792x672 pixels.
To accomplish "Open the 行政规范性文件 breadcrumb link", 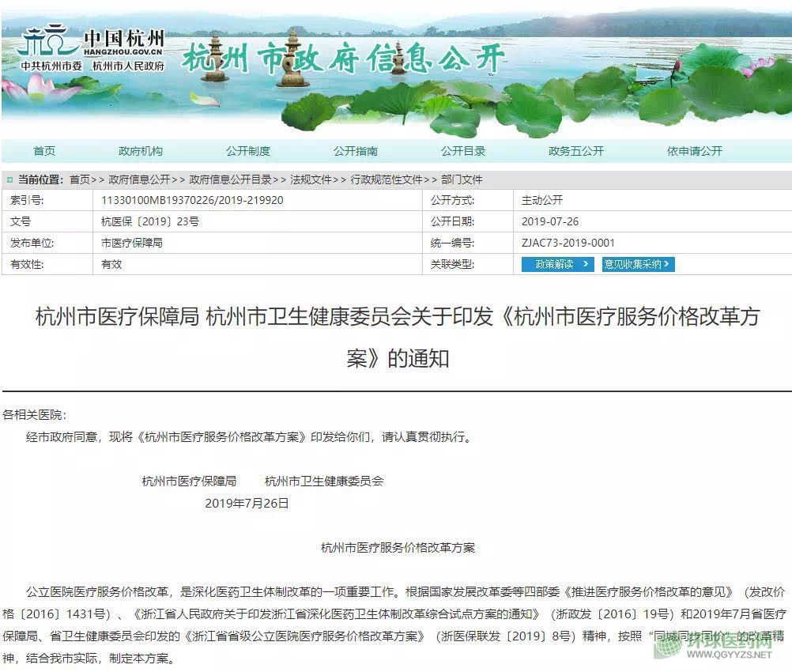I will (x=387, y=179).
